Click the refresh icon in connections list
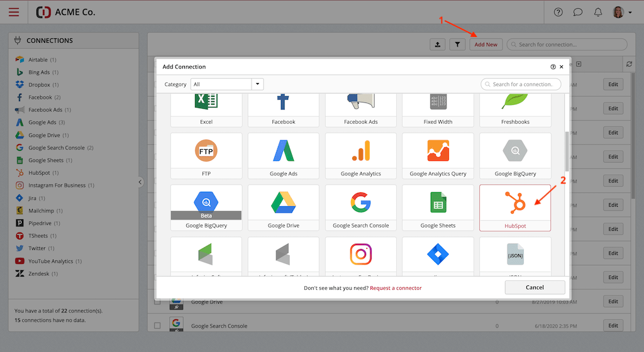The height and width of the screenshot is (352, 644). click(629, 64)
